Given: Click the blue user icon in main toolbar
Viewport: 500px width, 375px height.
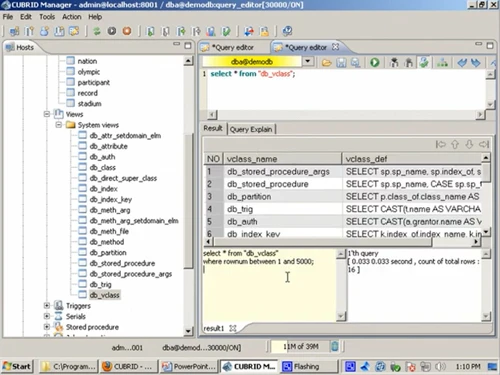Looking at the screenshot, I should pyautogui.click(x=44, y=31).
